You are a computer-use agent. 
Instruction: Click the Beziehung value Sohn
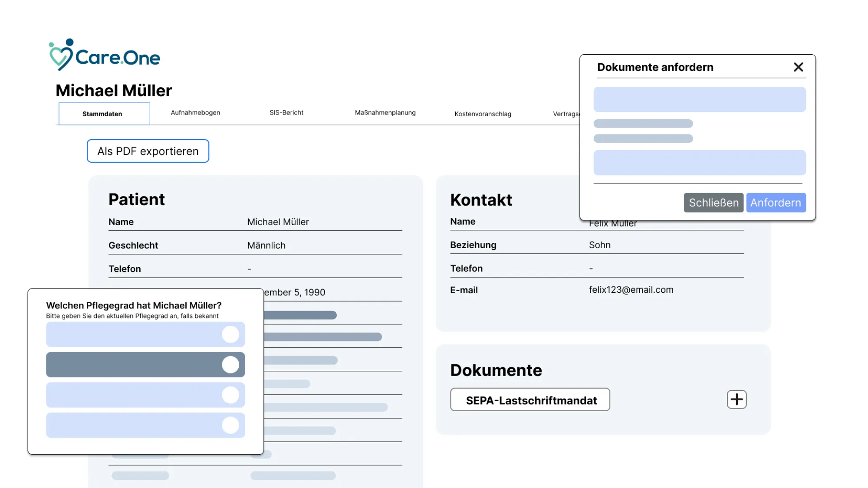pyautogui.click(x=600, y=245)
